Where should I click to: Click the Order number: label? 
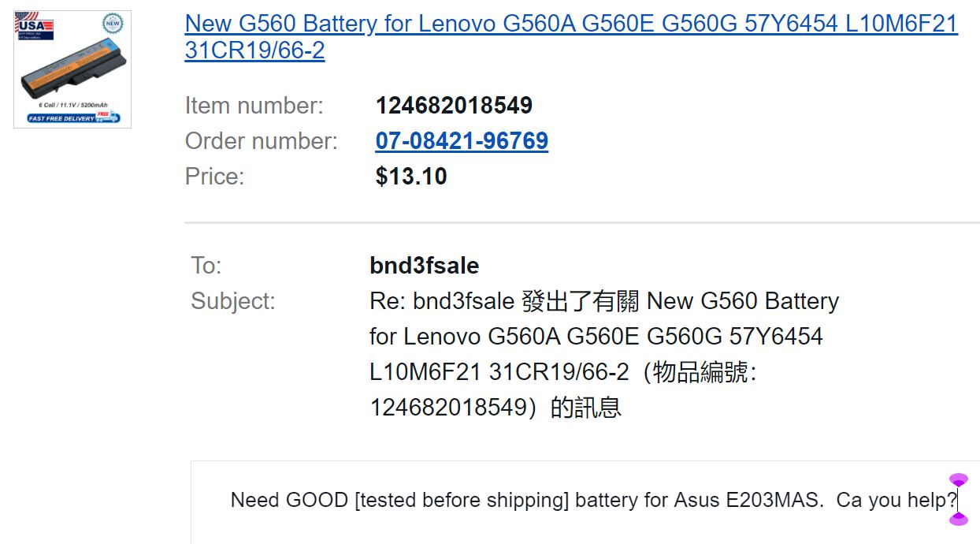coord(261,141)
